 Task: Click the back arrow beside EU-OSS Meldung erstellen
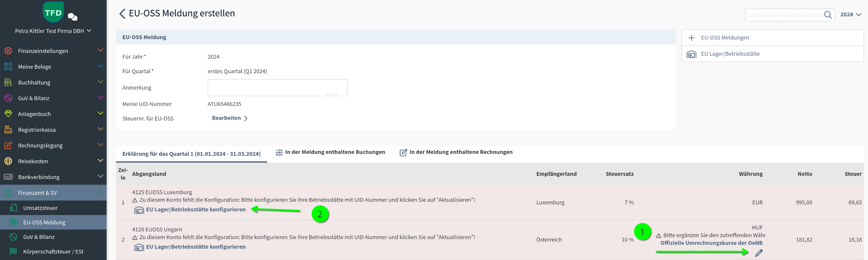tap(122, 14)
